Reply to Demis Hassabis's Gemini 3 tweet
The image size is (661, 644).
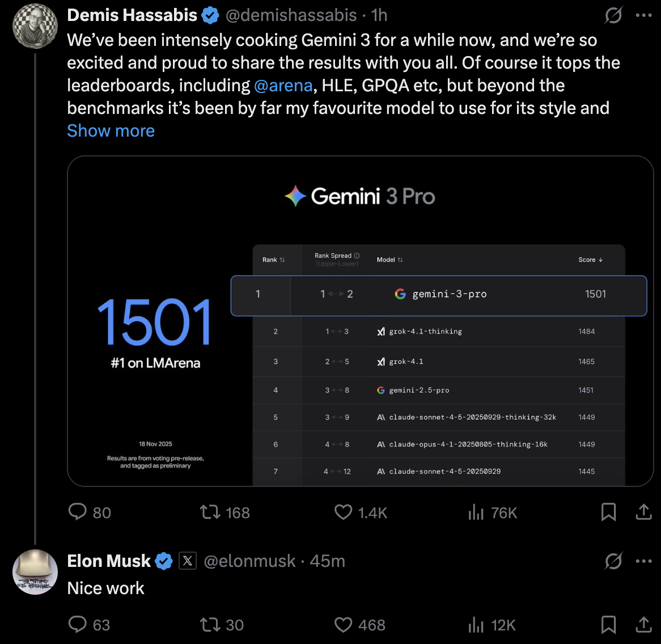78,512
